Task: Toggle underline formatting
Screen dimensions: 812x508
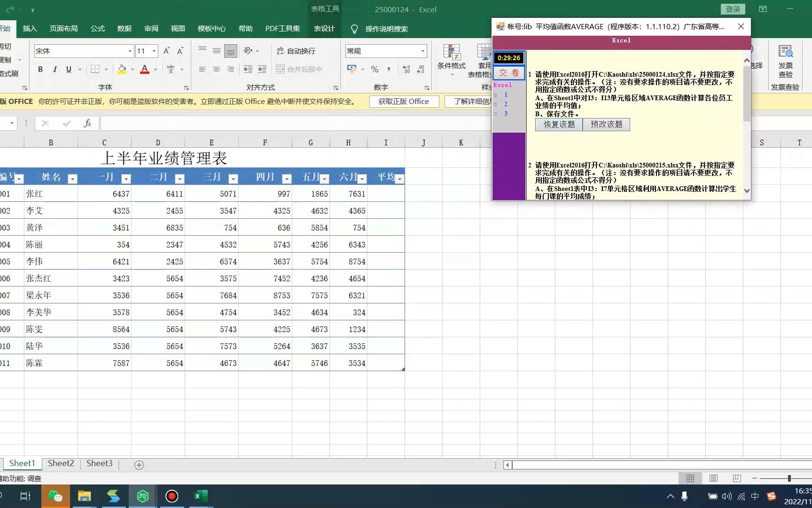Action: point(69,69)
